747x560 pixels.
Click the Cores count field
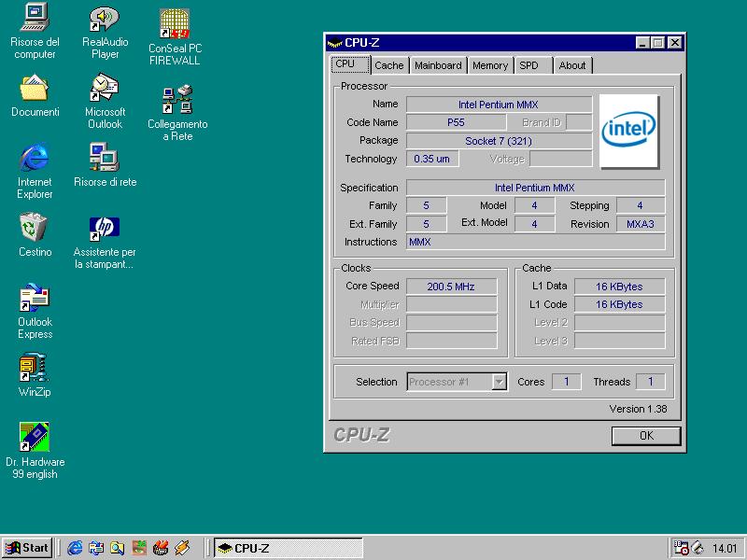[x=567, y=382]
